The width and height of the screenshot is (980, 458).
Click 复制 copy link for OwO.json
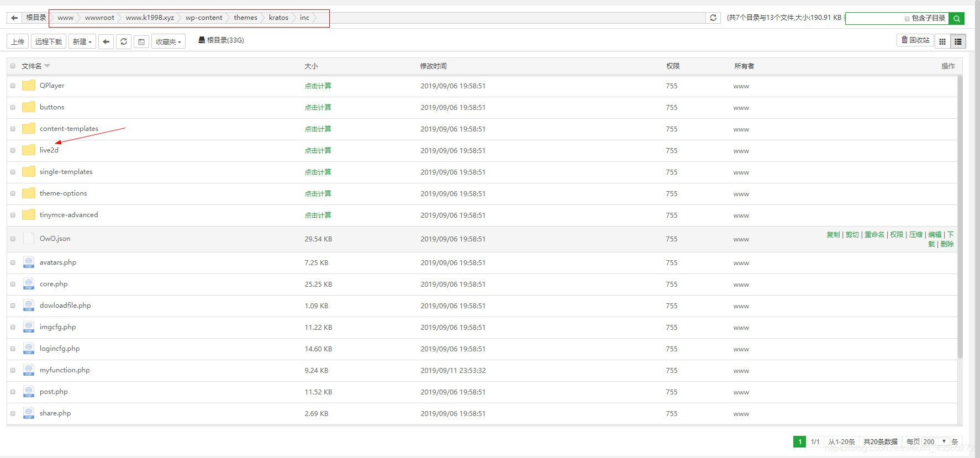point(833,235)
